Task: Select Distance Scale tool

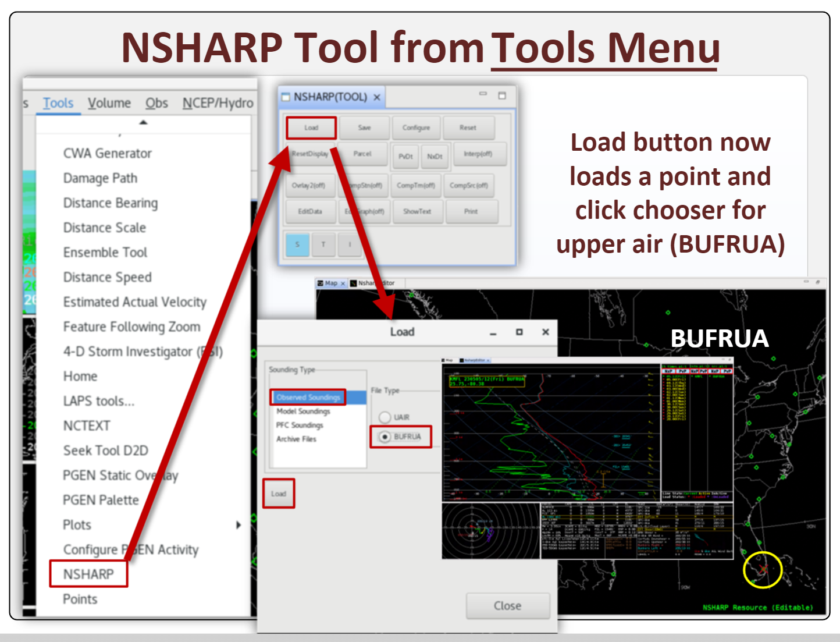Action: click(x=105, y=228)
